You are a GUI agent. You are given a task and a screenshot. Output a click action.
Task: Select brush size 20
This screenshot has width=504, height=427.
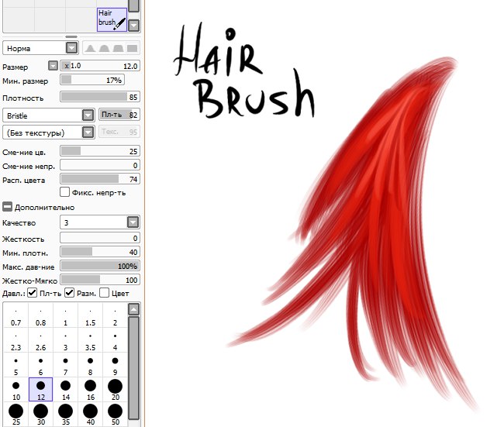[115, 390]
